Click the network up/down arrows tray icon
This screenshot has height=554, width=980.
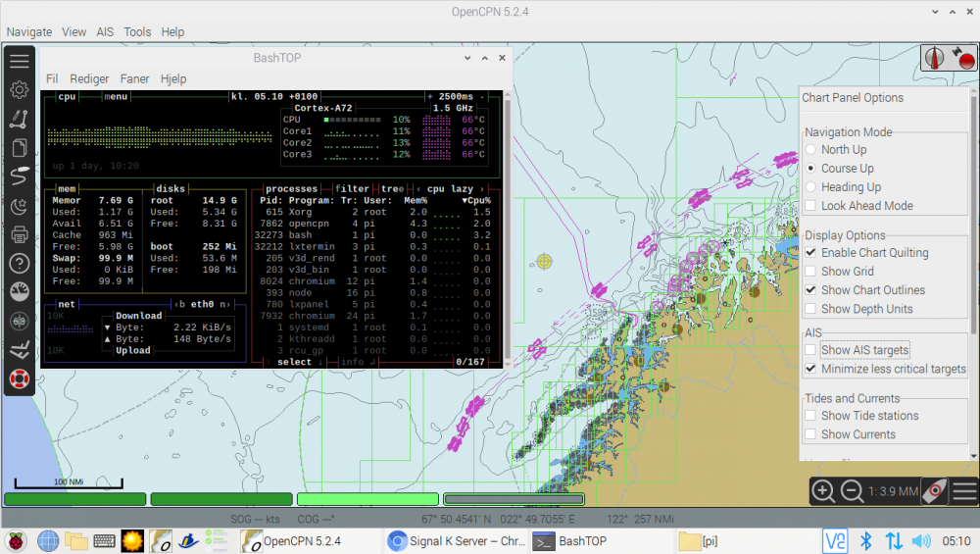tap(894, 541)
